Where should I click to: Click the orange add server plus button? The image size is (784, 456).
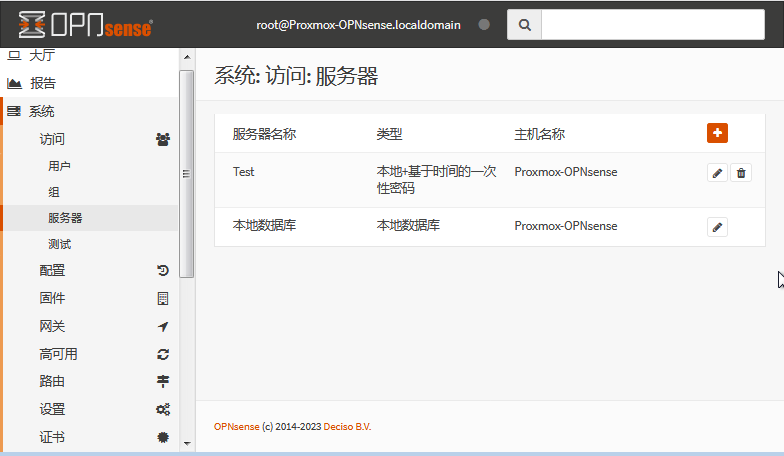tap(717, 133)
